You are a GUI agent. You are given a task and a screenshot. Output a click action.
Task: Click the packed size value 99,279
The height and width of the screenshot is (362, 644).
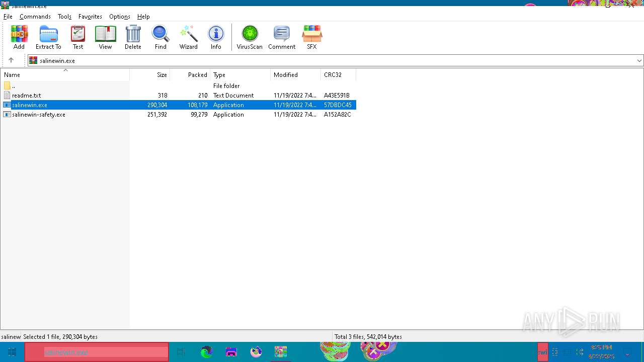click(x=199, y=115)
